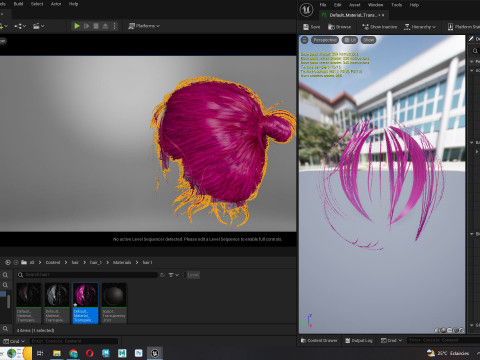
Task: Open the Lit view mode dropdown
Action: click(350, 40)
